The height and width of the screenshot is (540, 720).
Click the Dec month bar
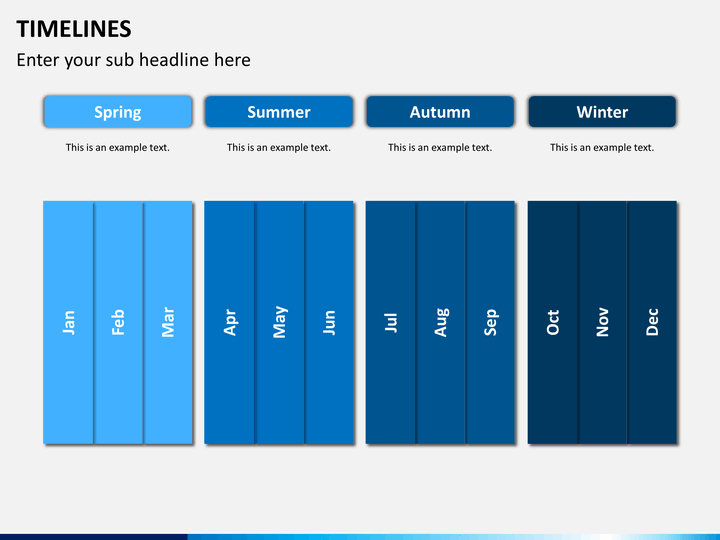652,322
